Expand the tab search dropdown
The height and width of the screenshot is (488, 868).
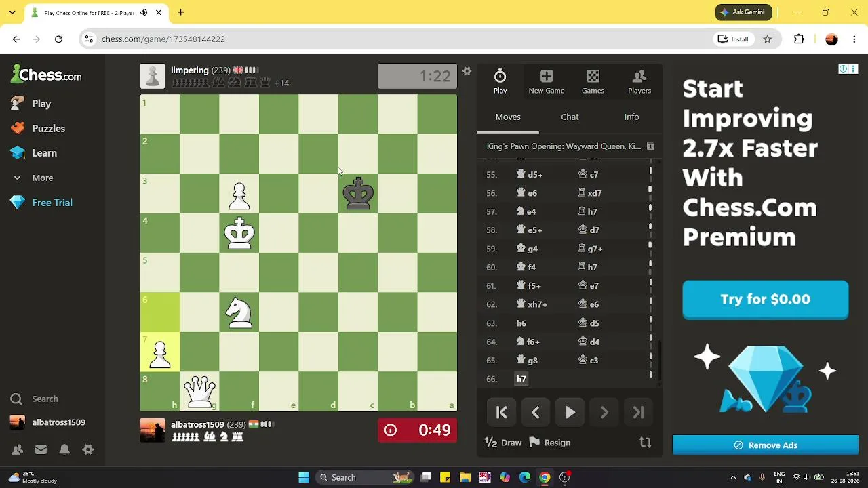point(12,12)
